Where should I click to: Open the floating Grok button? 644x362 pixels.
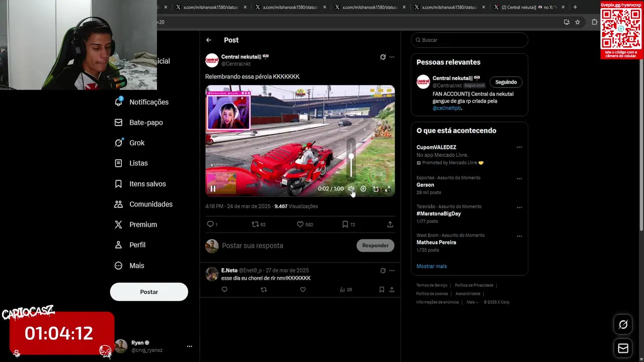623,325
